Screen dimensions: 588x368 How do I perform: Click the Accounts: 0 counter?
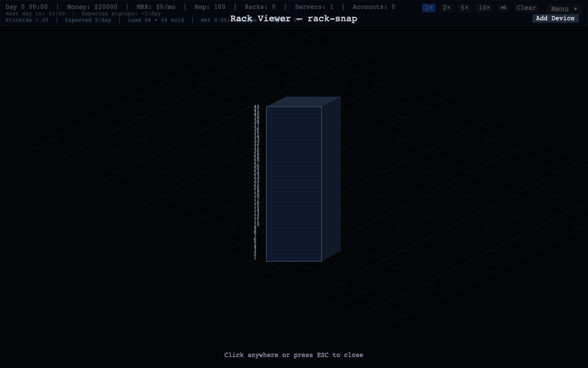click(373, 7)
